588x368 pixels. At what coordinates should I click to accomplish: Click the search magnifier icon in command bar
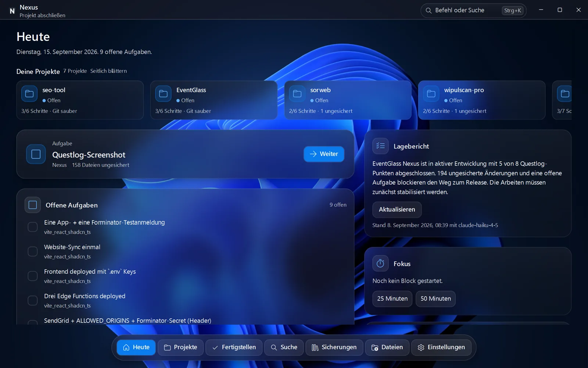pos(429,10)
